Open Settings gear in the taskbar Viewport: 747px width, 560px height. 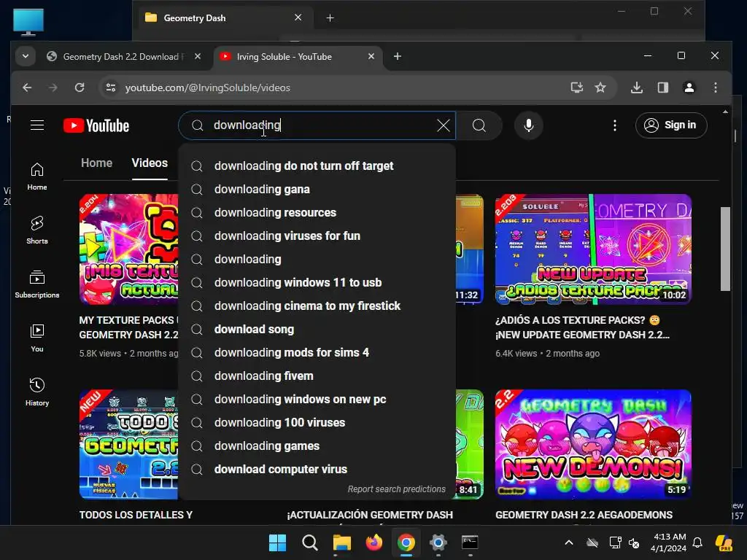click(438, 542)
